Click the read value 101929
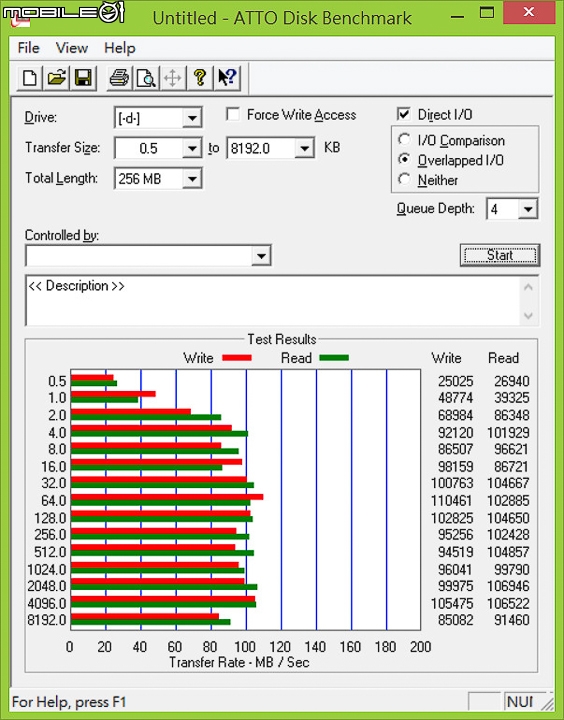The image size is (564, 720). 508,433
